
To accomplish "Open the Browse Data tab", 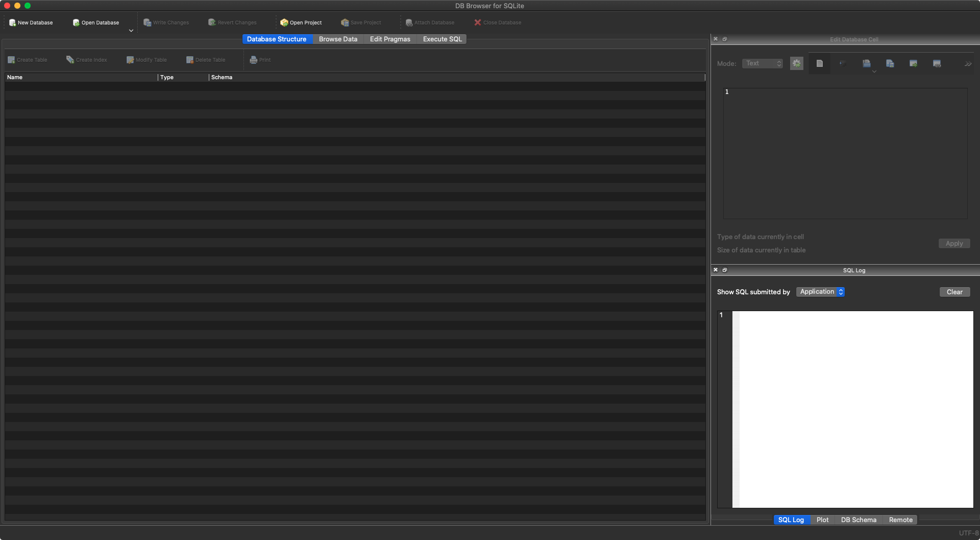I will [x=338, y=39].
